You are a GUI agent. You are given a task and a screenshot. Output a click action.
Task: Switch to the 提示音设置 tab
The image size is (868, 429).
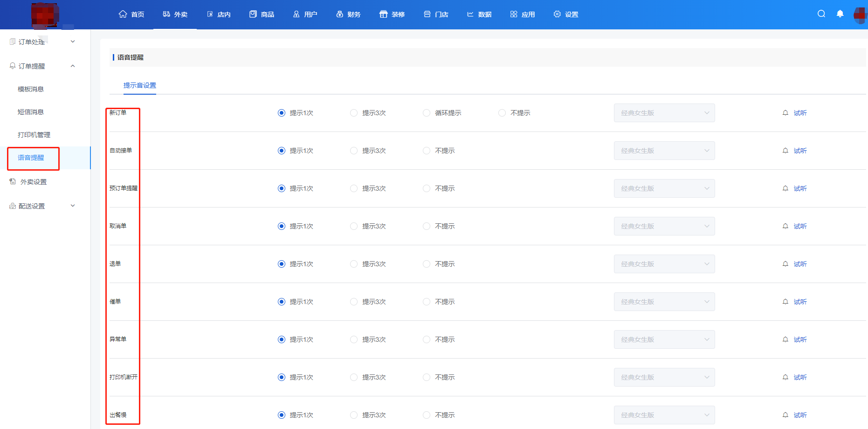click(140, 85)
